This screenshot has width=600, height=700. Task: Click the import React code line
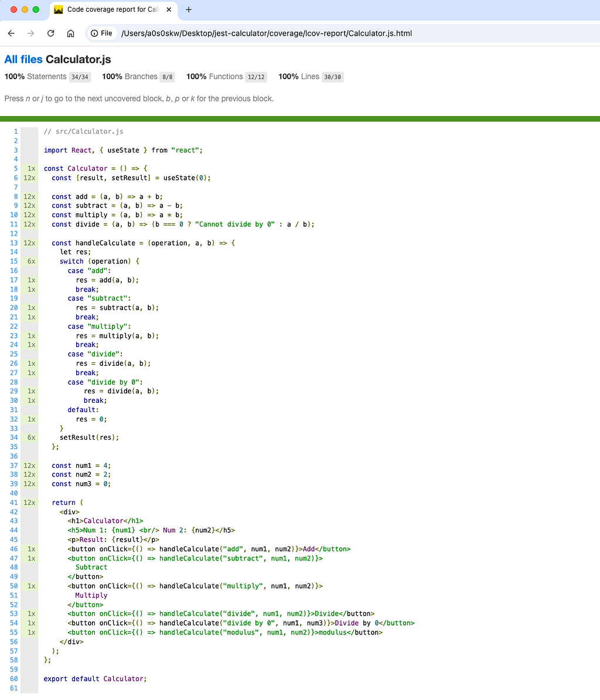(123, 150)
